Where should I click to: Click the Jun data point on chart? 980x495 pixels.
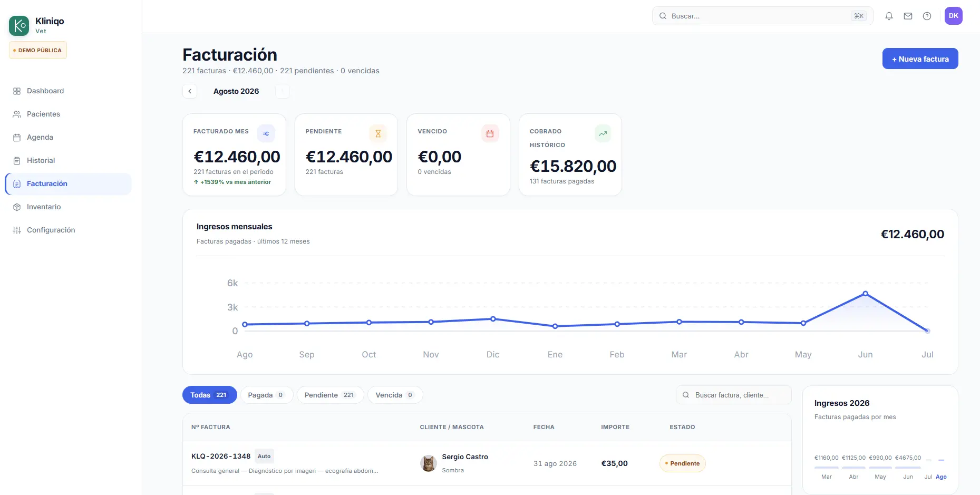(865, 294)
